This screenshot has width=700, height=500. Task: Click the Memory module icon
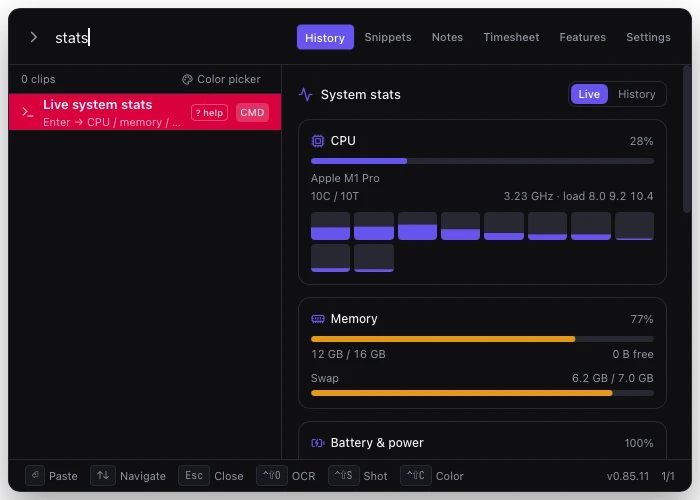pos(317,319)
